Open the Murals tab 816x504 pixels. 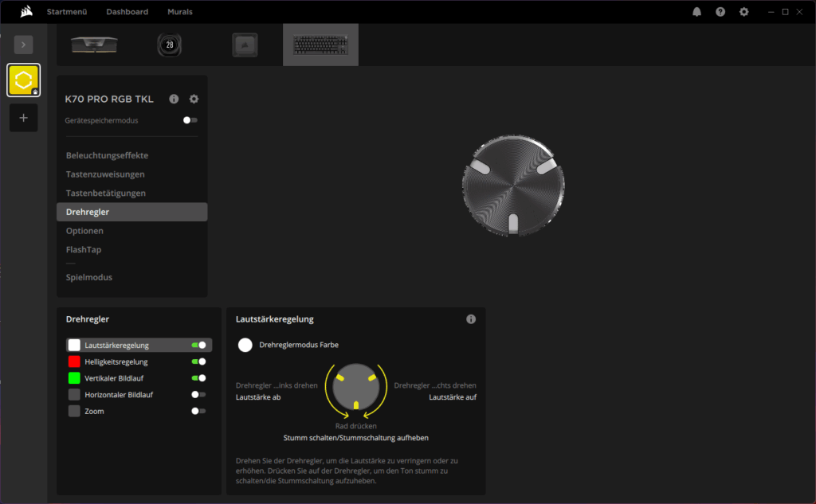[x=179, y=12]
